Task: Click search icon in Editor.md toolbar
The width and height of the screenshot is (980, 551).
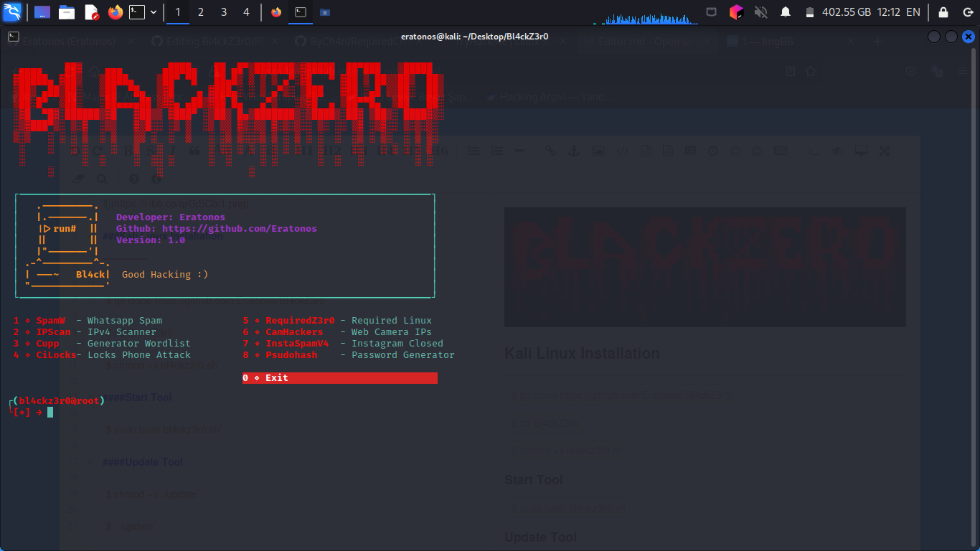Action: [102, 179]
